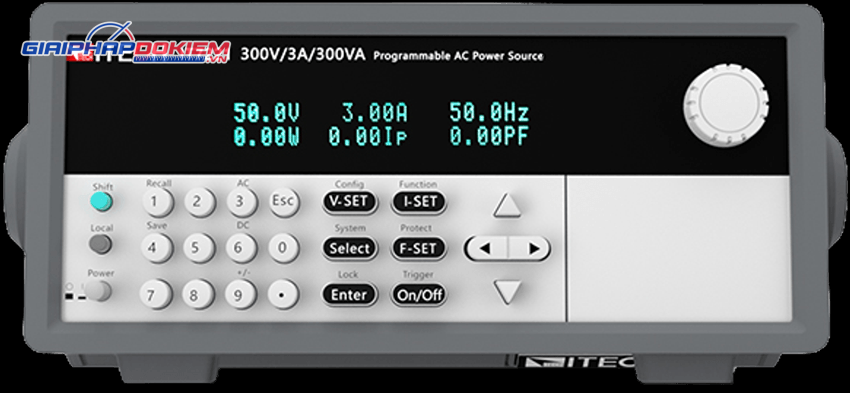Viewport: 850px width, 393px height.
Task: Click the I-SET current button
Action: tap(419, 202)
